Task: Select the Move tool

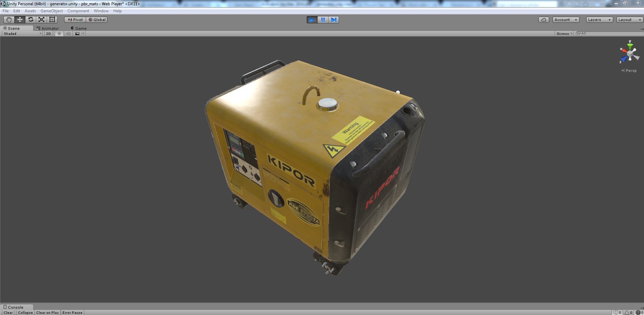Action: pyautogui.click(x=20, y=20)
